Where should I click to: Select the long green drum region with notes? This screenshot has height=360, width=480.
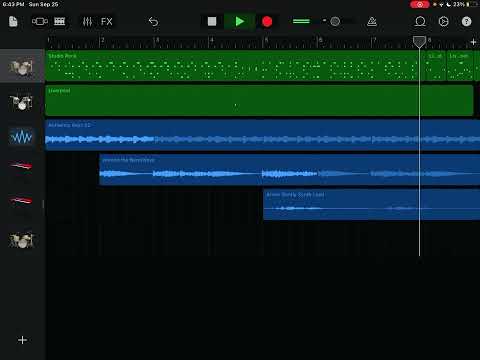point(235,66)
